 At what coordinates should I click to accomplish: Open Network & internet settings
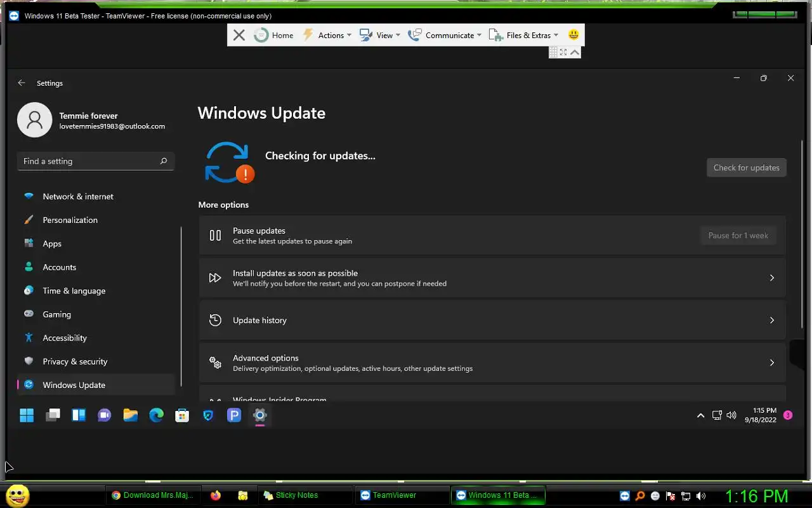click(96, 197)
